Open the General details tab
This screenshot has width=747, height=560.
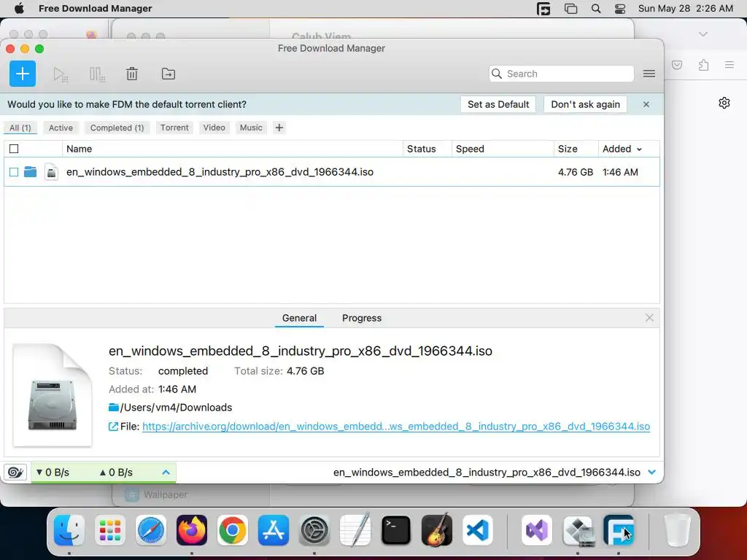[x=299, y=318]
